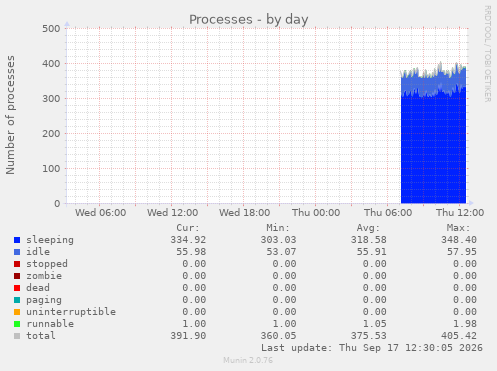Click the dark blue sleeping area in graph
The image size is (497, 371).
(x=433, y=150)
